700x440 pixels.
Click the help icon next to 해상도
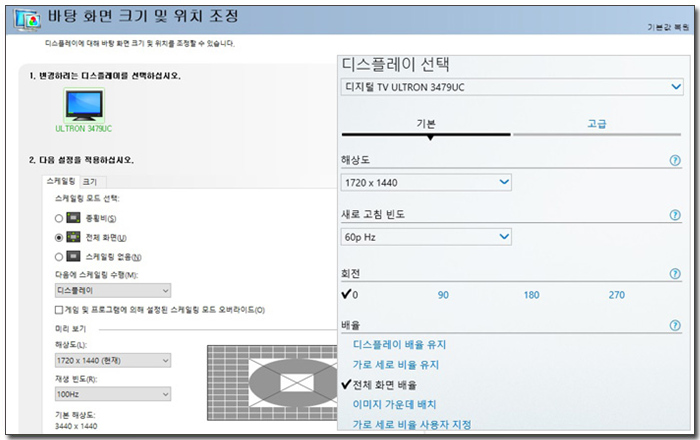click(675, 160)
